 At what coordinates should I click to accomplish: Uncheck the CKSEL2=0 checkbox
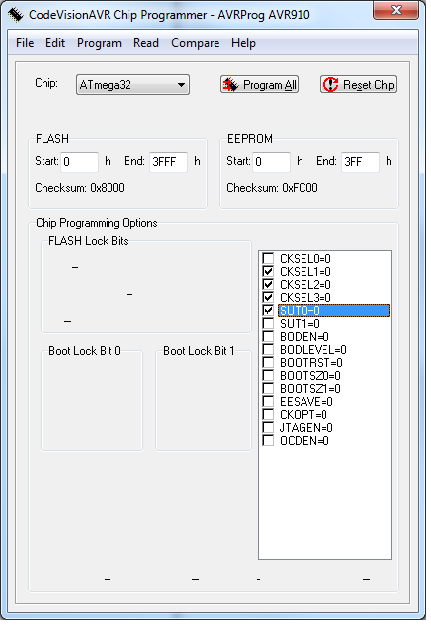(x=268, y=285)
